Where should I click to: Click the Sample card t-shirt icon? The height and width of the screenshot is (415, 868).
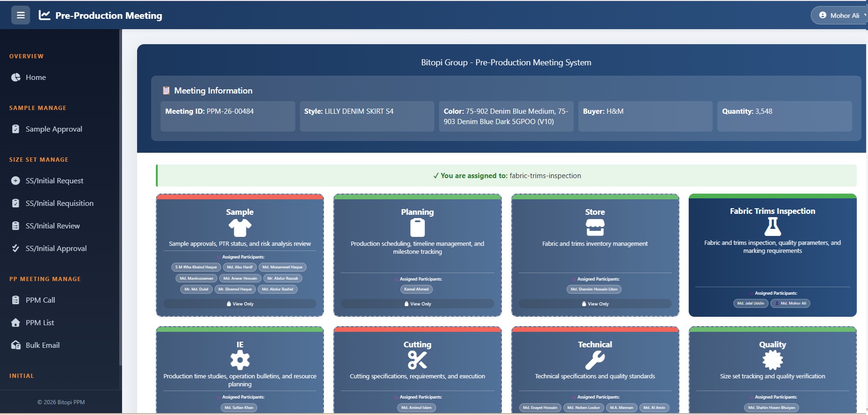pyautogui.click(x=240, y=228)
